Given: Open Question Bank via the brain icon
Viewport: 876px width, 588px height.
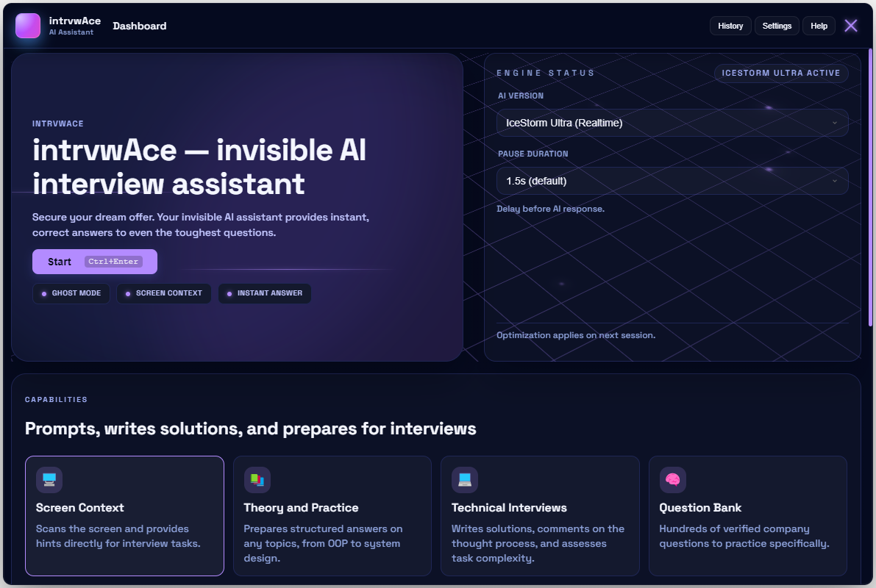Looking at the screenshot, I should click(x=672, y=479).
